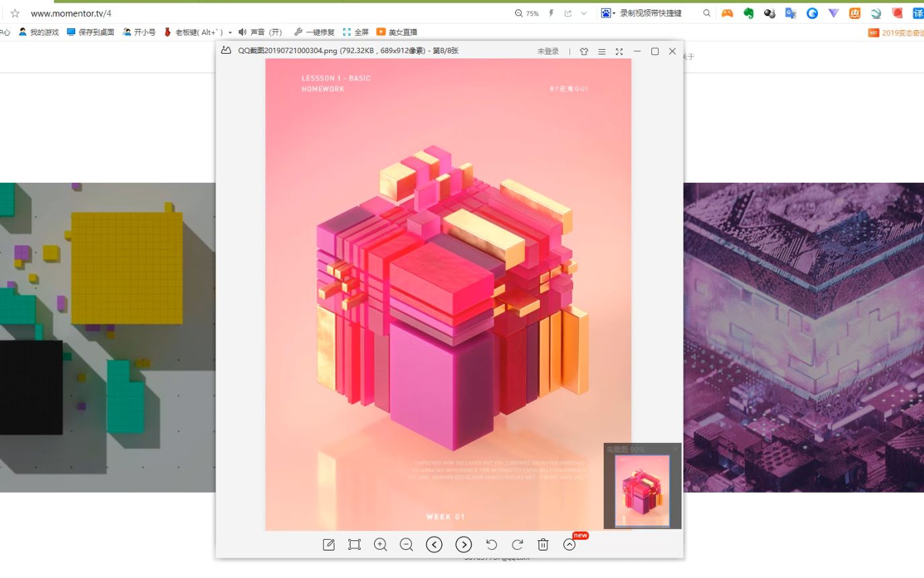
Task: Zoom out of the image
Action: click(x=406, y=544)
